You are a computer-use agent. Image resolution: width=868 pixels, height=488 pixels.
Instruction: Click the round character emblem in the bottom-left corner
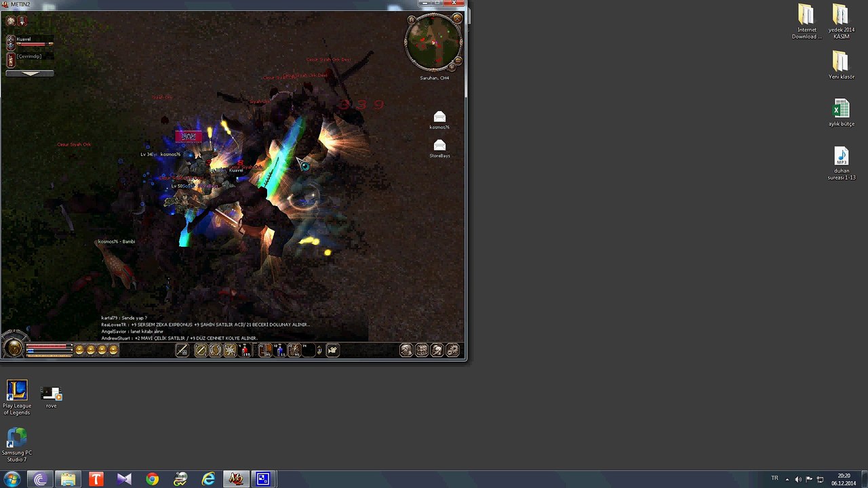pos(14,348)
